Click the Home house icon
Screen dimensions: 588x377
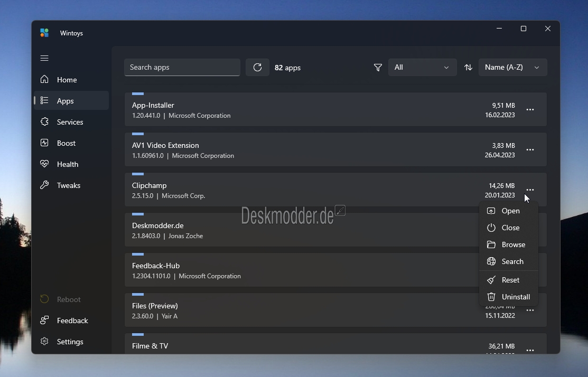[x=44, y=79]
